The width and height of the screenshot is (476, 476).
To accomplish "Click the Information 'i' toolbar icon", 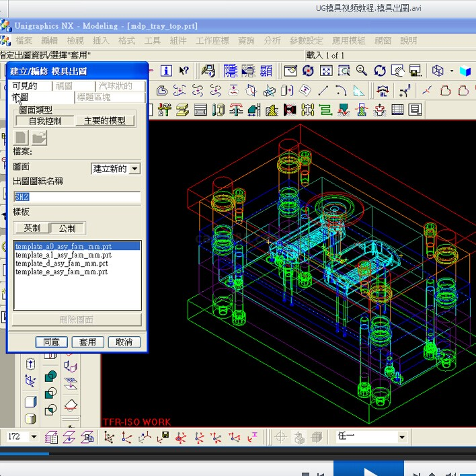I will 166,71.
